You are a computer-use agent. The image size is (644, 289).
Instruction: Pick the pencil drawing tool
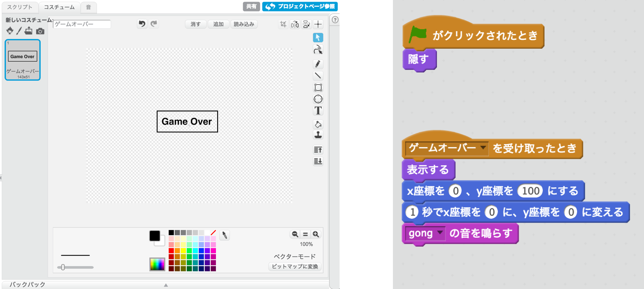318,64
